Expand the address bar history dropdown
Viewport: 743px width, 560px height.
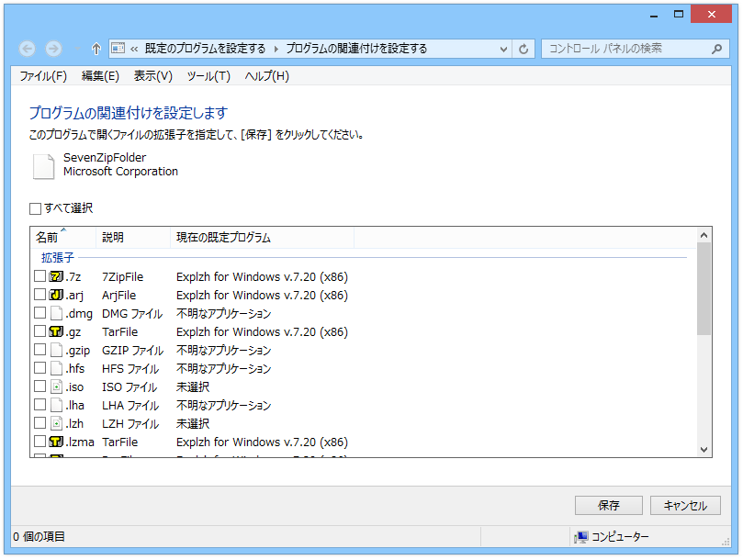(503, 49)
